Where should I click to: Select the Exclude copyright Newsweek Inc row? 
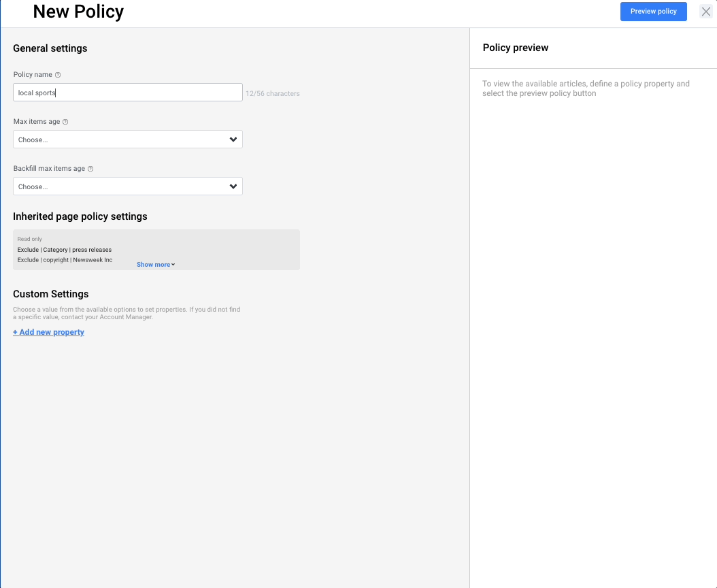65,260
